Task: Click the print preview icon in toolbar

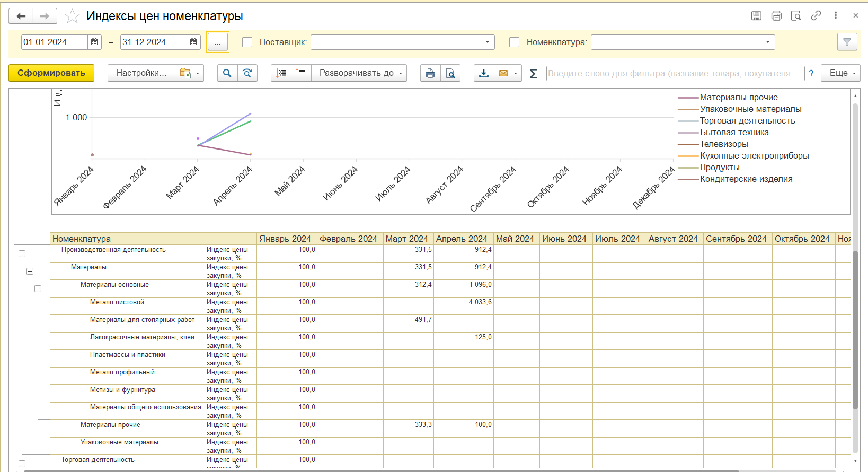Action: point(450,73)
